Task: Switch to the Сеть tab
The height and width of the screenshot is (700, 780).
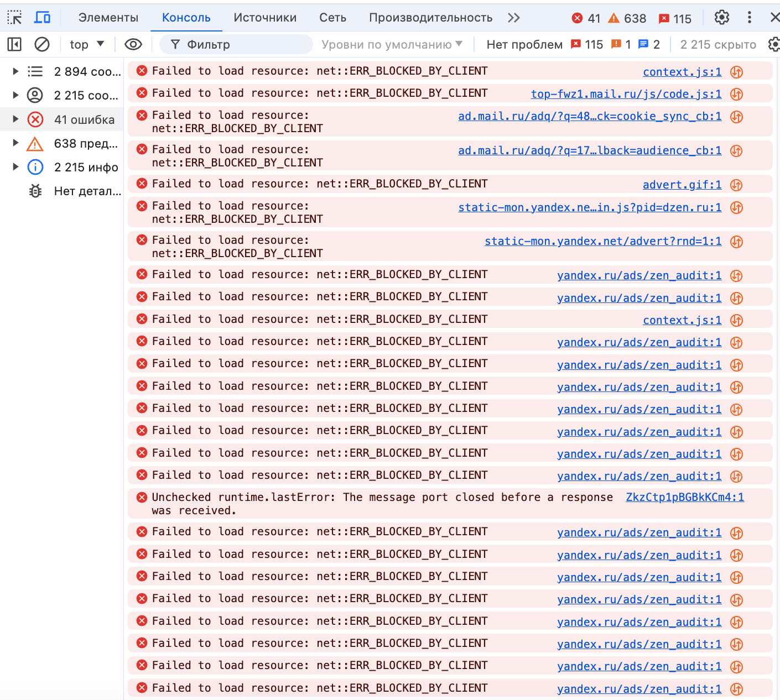Action: click(332, 17)
